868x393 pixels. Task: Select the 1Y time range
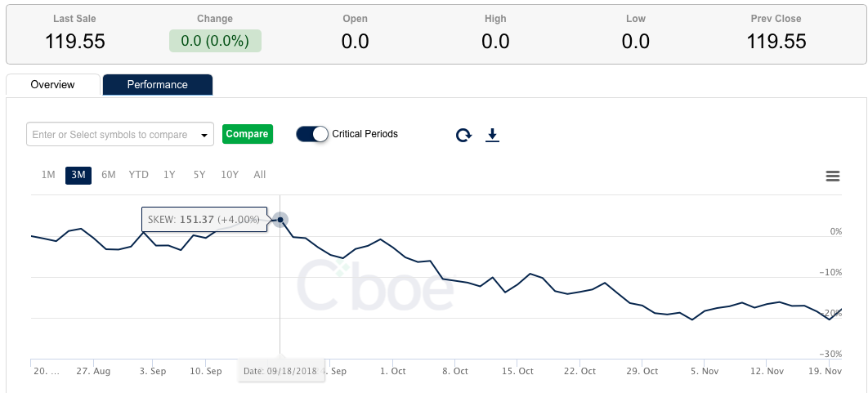pyautogui.click(x=169, y=175)
